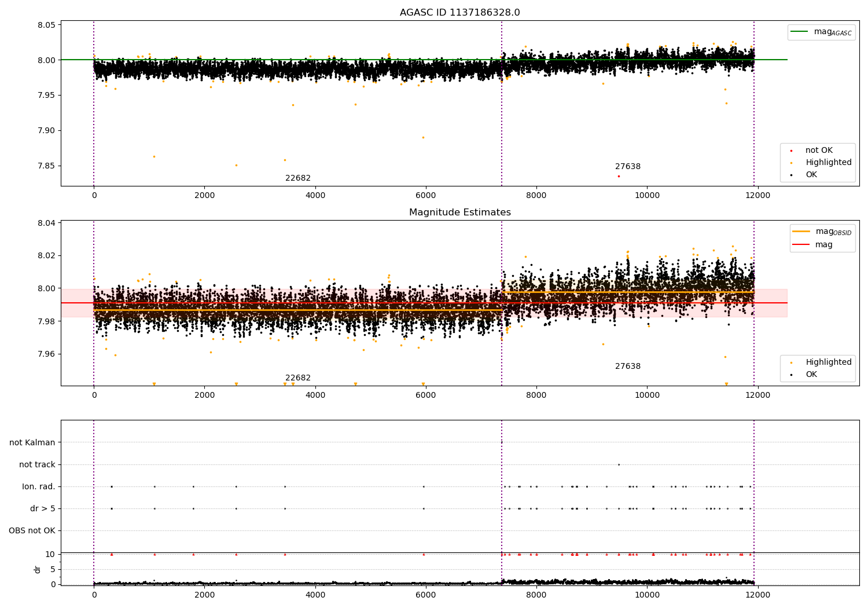Click the 'OK' entry in the top plot legend
868x608 pixels.
(811, 175)
